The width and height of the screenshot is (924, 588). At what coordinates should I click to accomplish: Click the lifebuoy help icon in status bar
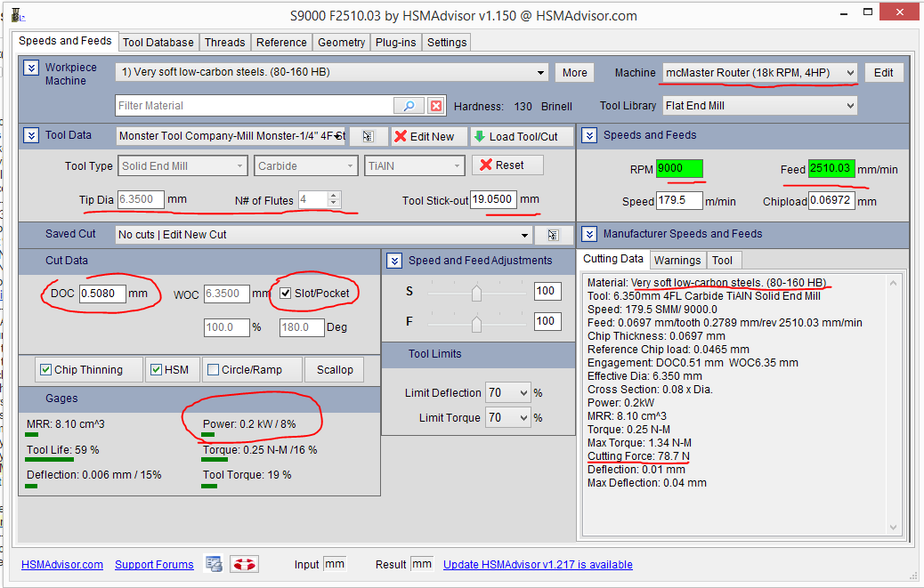tap(243, 564)
